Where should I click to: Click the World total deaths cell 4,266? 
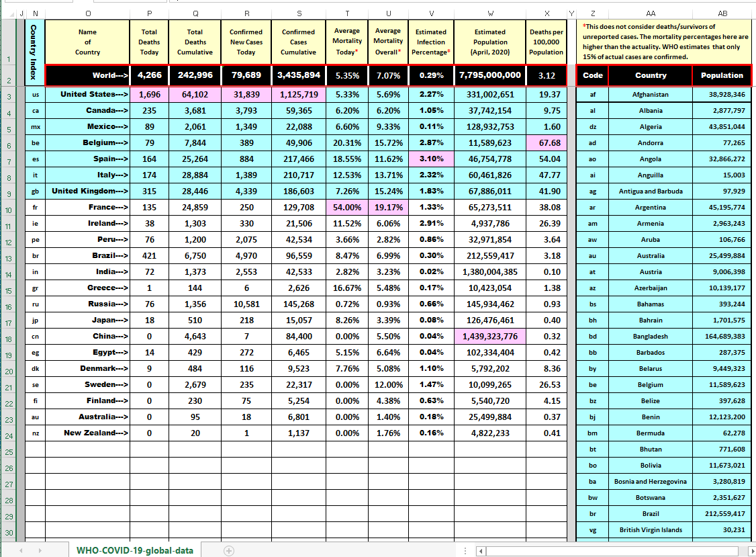[150, 75]
